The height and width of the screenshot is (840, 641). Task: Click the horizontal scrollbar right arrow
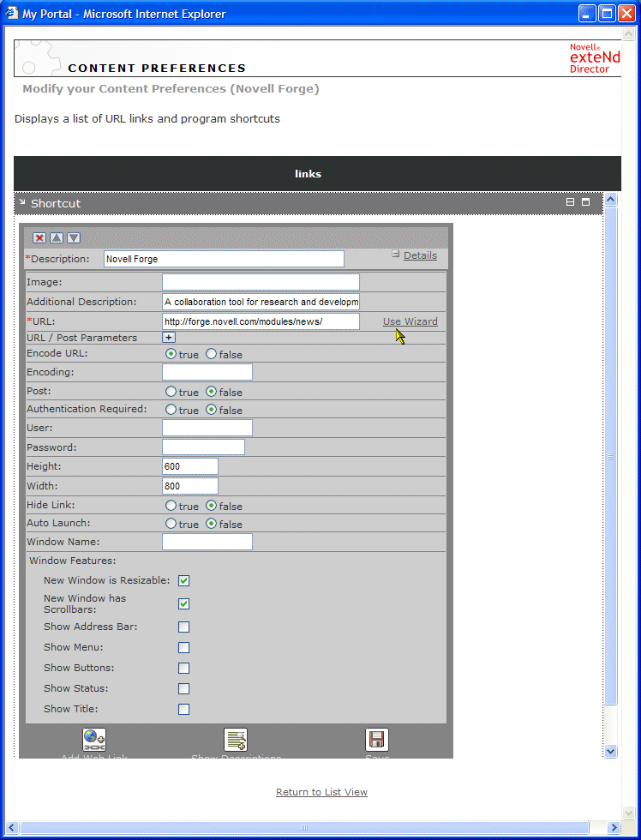click(614, 827)
